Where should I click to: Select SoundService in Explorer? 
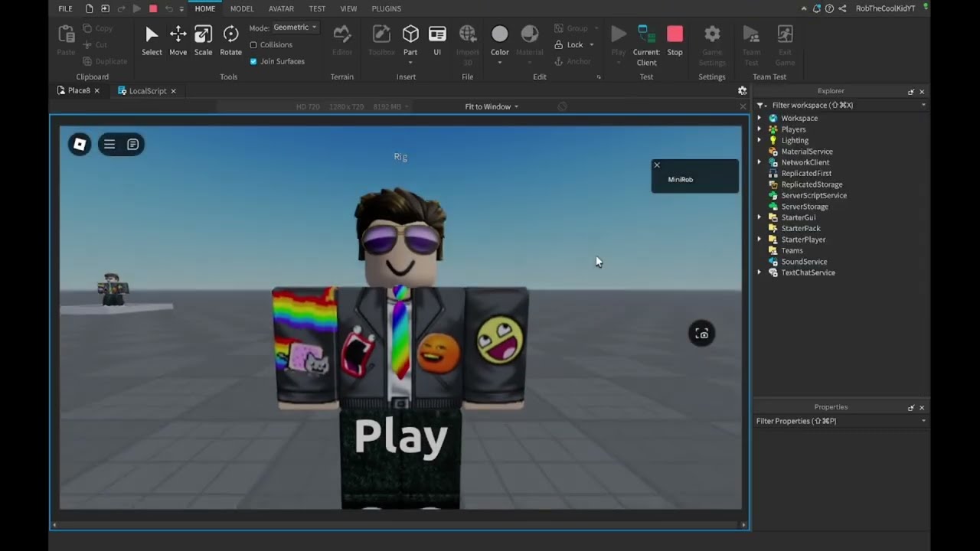(804, 262)
